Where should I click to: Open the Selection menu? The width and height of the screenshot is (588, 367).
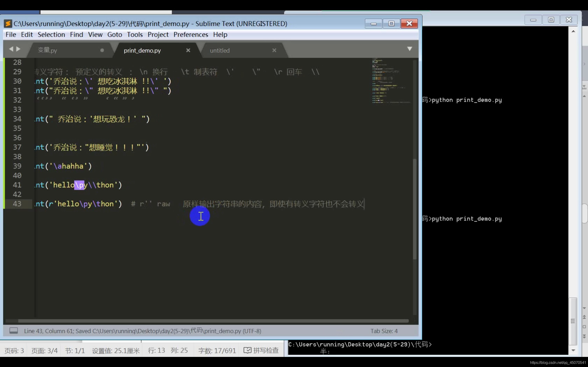click(51, 34)
